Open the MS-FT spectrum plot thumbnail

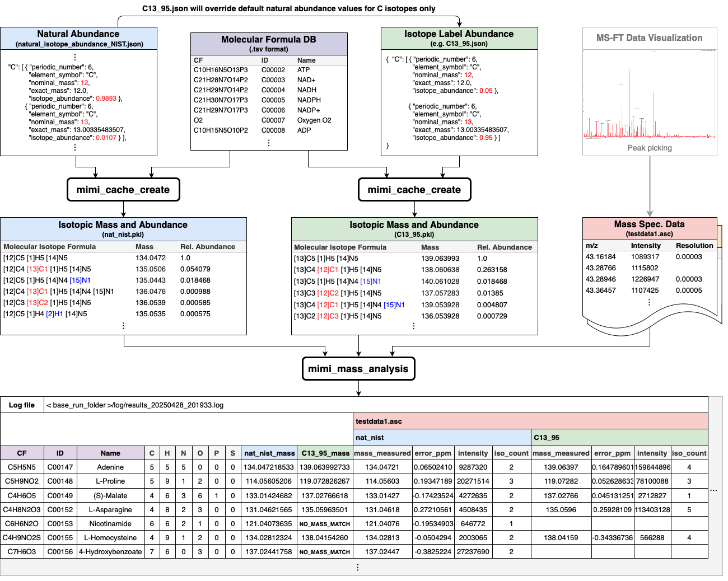[x=650, y=94]
